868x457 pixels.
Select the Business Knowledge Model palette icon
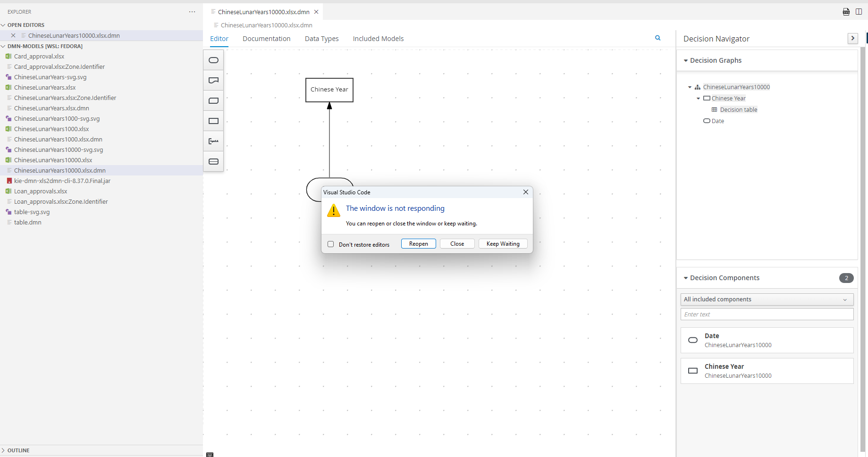[x=213, y=101]
